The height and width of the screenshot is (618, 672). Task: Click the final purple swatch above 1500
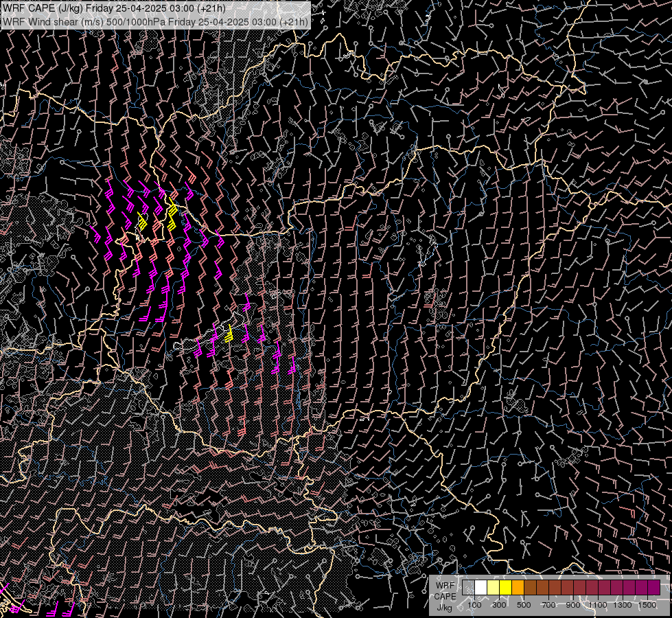(653, 588)
